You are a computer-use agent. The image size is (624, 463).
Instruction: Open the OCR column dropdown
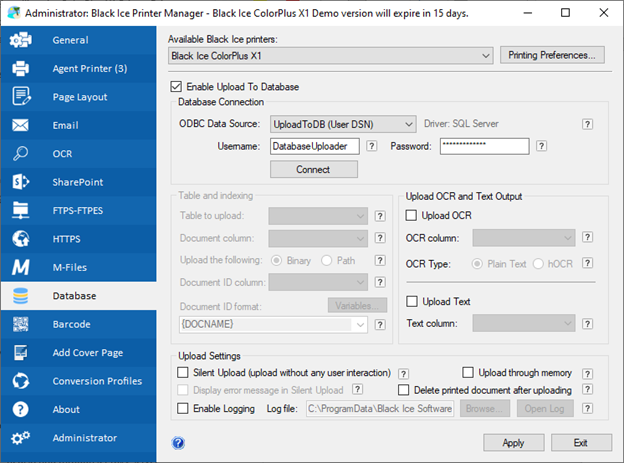(524, 238)
